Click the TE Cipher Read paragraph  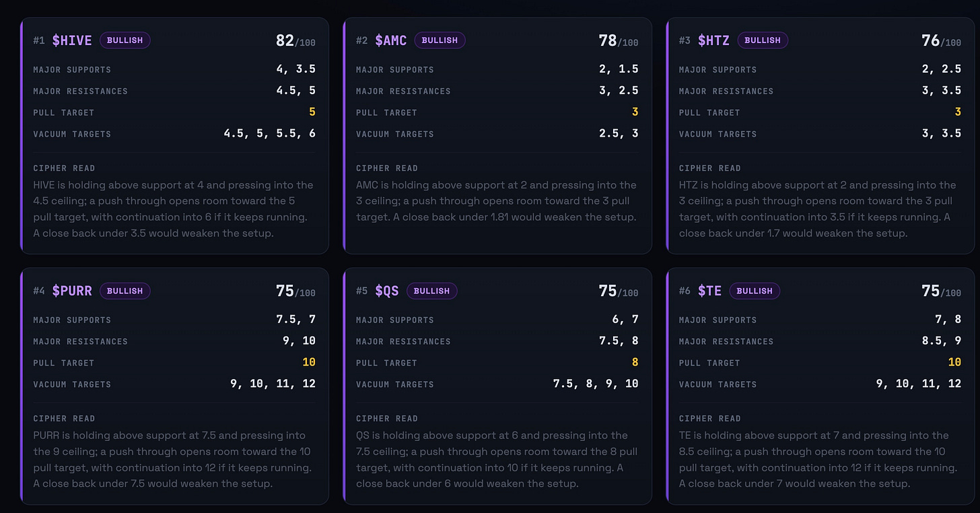click(818, 459)
